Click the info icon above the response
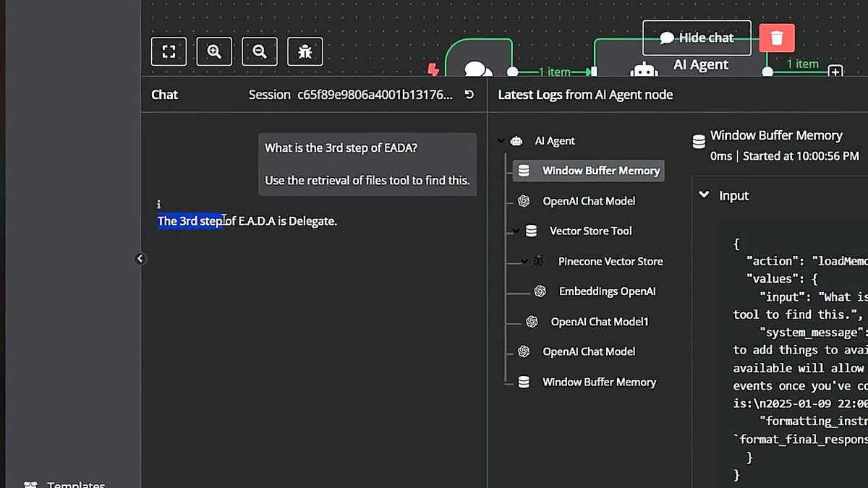The image size is (868, 488). [x=158, y=205]
